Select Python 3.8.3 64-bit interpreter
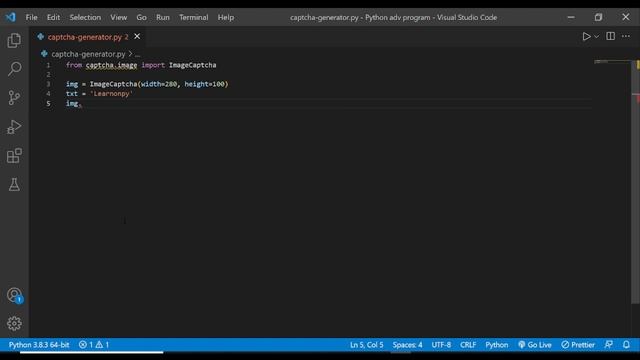Screen dimensions: 640x360 (x=39, y=345)
